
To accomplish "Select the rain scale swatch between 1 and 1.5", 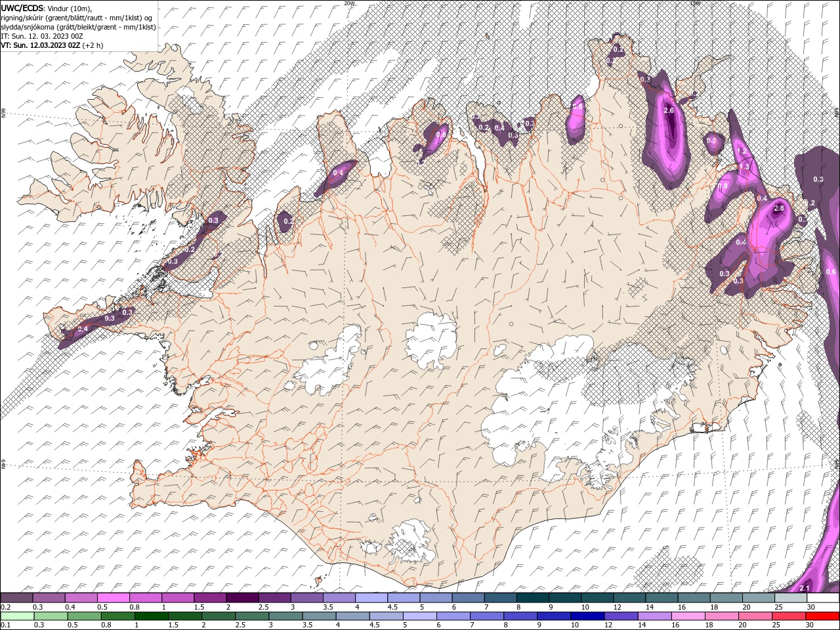I will pos(151,616).
